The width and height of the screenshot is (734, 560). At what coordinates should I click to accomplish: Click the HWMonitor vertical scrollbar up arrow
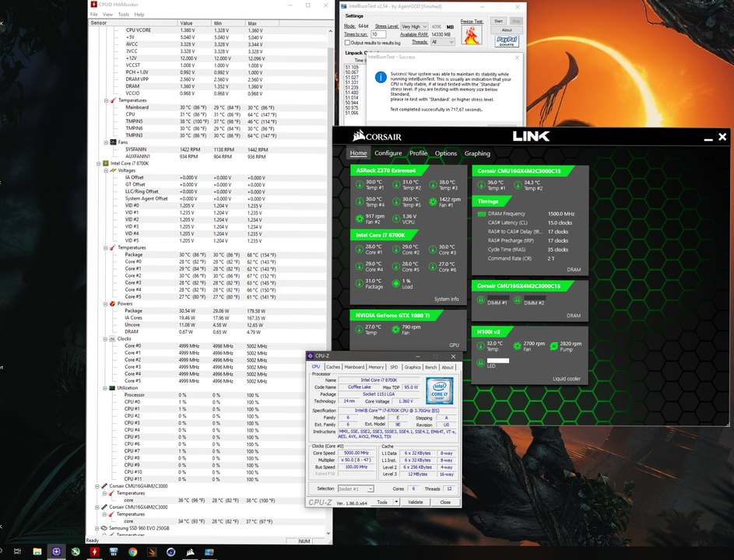coord(330,31)
